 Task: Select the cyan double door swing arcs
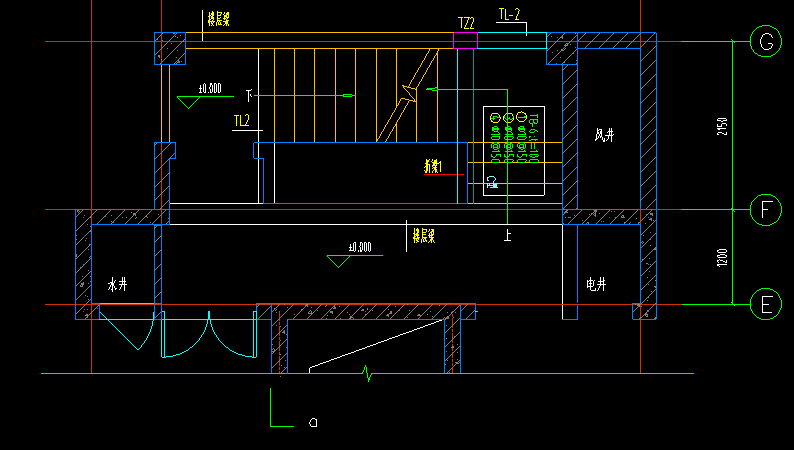[209, 335]
